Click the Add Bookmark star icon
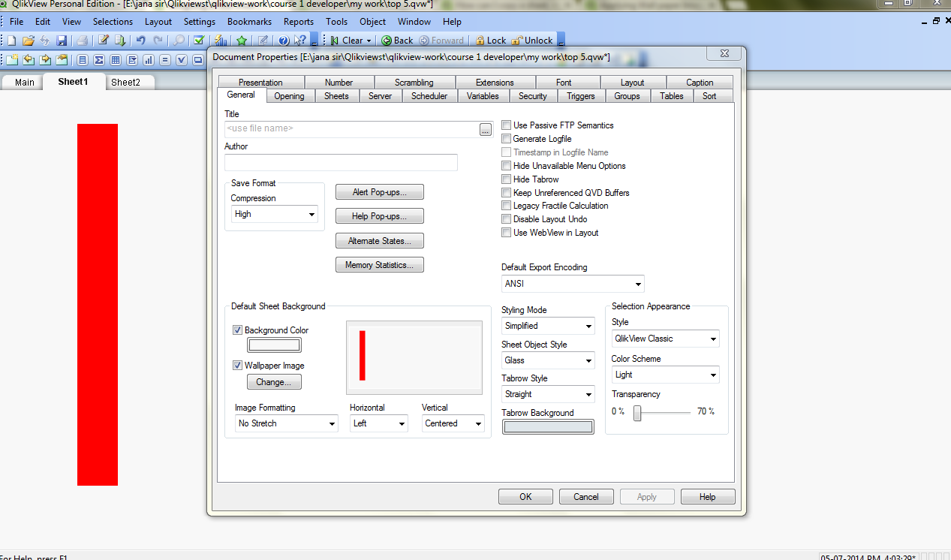 [242, 41]
